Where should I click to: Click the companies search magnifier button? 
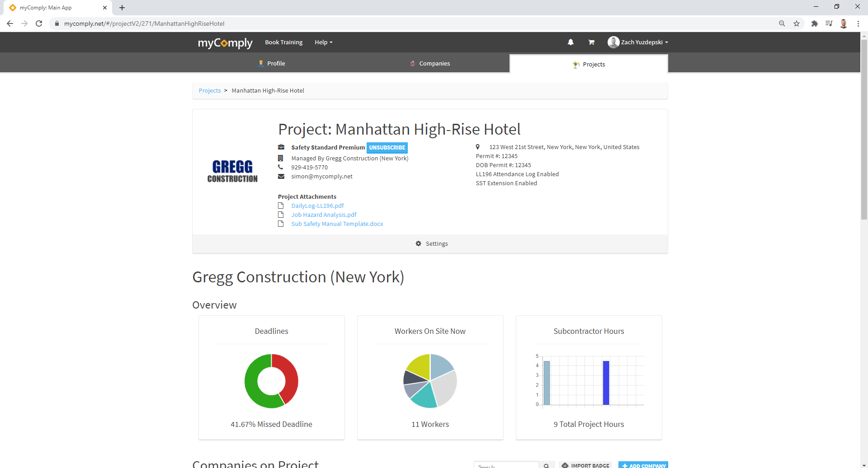(547, 465)
